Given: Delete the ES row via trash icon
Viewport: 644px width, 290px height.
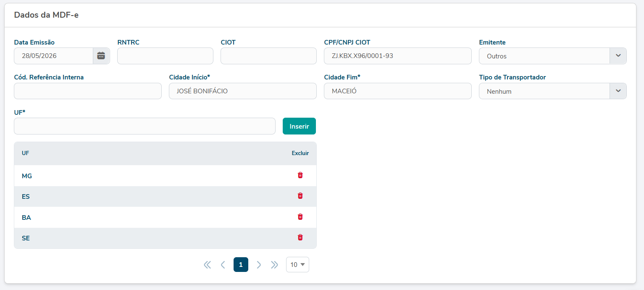Looking at the screenshot, I should (x=300, y=196).
